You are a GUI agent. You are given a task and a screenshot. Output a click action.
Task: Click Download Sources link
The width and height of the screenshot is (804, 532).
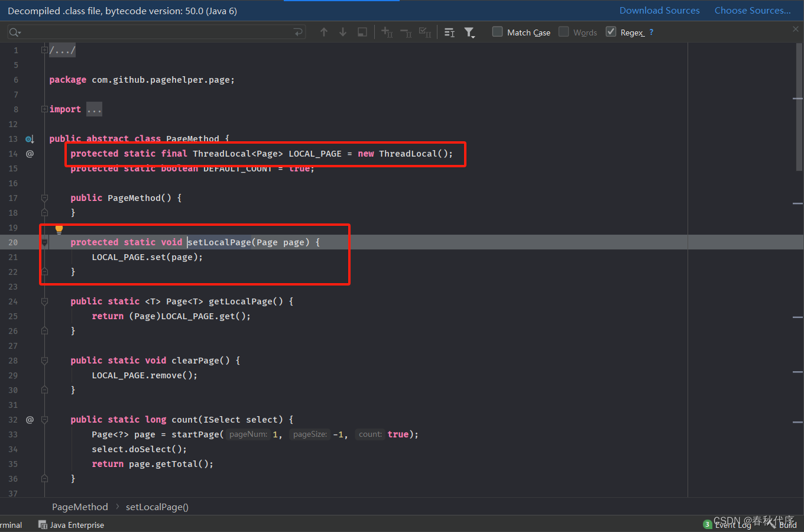[660, 11]
